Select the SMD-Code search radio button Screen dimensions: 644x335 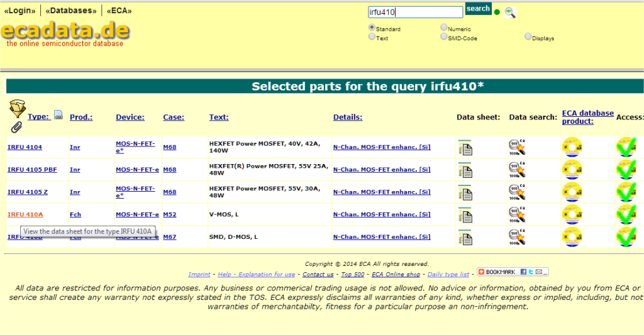click(443, 36)
